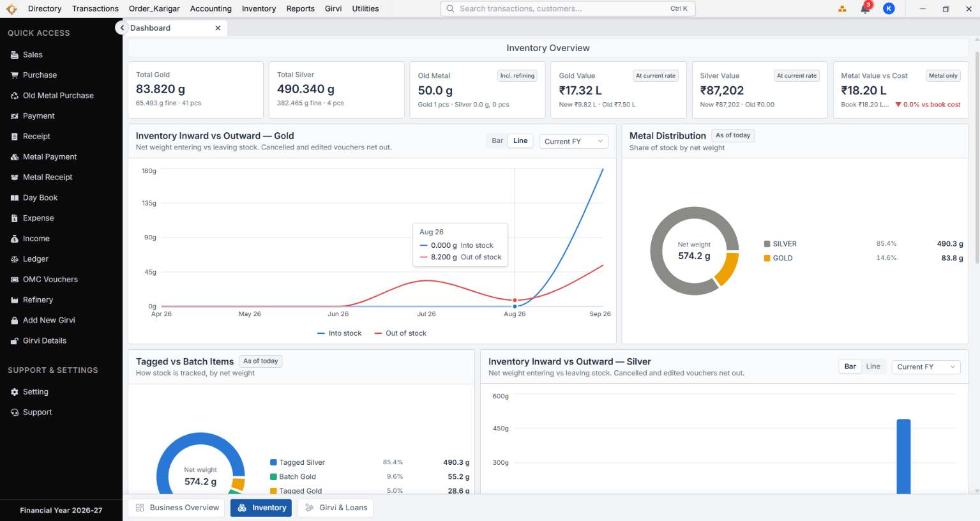Click At current rate on Silver Value
Screen dimensions: 980x521
pos(797,76)
